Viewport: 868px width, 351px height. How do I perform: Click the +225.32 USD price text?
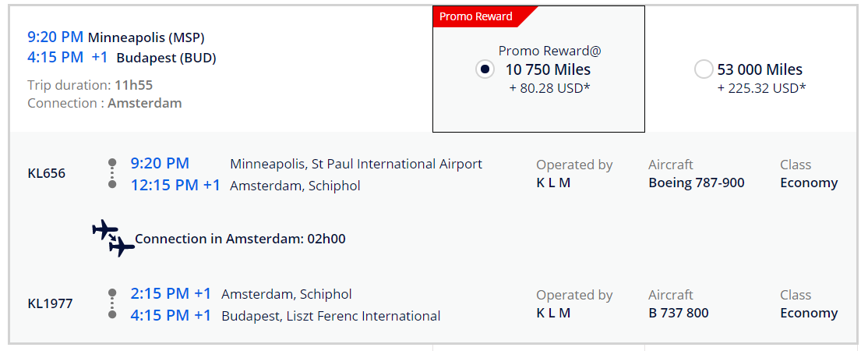[x=761, y=88]
